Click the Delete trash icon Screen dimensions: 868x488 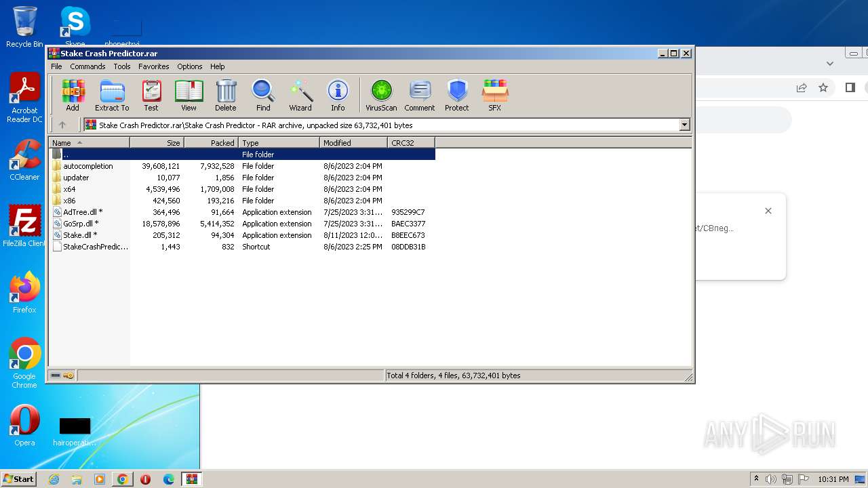226,95
